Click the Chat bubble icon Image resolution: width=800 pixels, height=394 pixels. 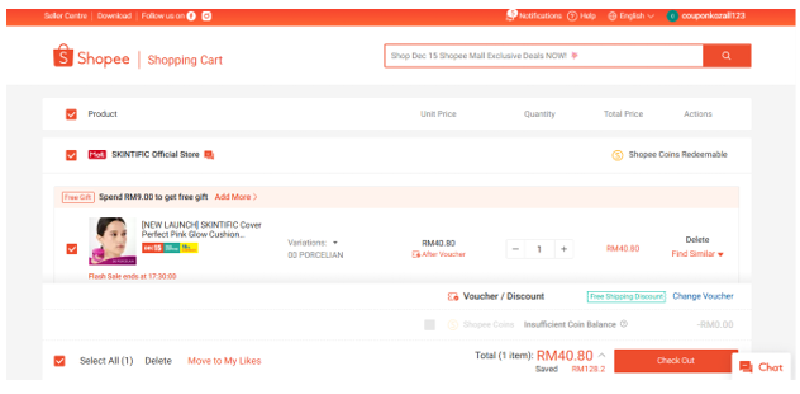(746, 367)
